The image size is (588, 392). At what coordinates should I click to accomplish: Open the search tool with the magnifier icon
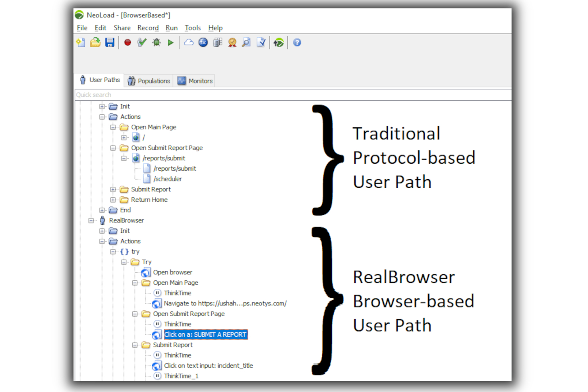[x=246, y=42]
